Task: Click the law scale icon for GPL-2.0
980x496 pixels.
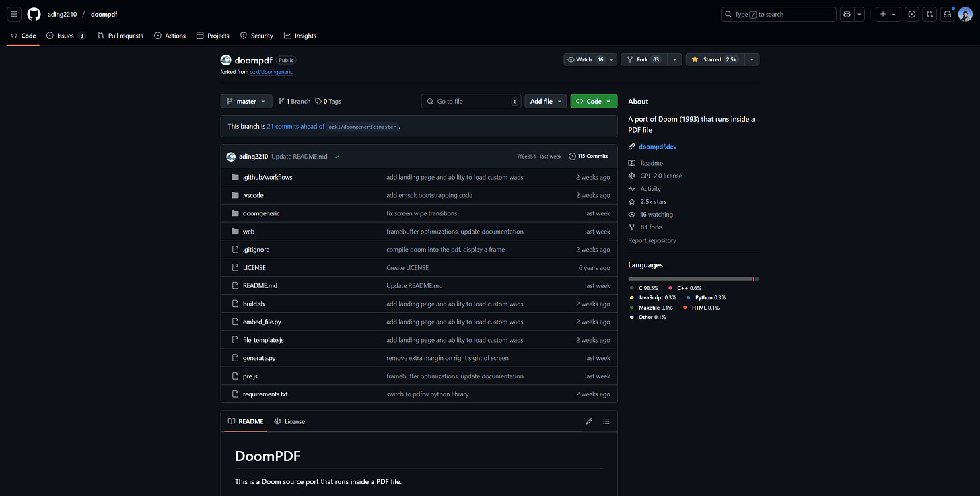Action: coord(631,176)
